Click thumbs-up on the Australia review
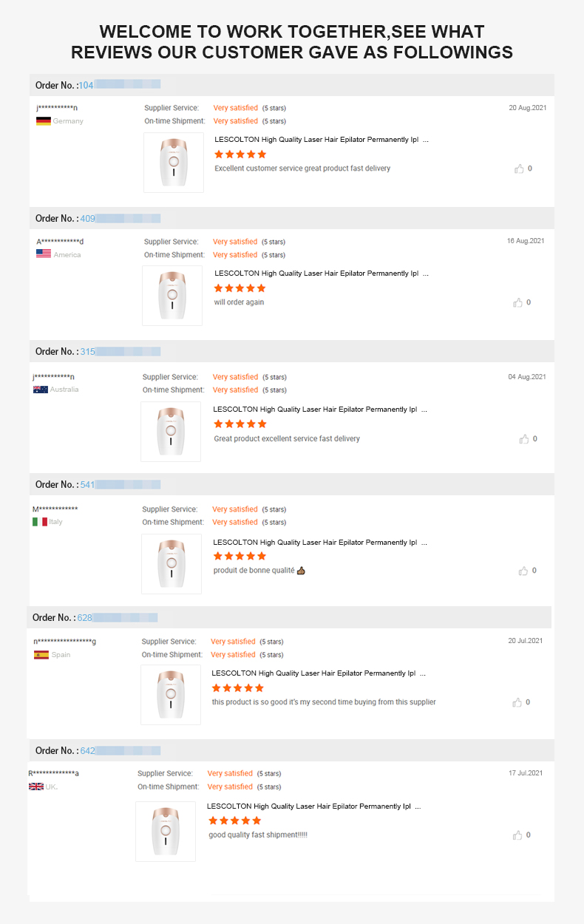The width and height of the screenshot is (584, 924). pyautogui.click(x=524, y=439)
